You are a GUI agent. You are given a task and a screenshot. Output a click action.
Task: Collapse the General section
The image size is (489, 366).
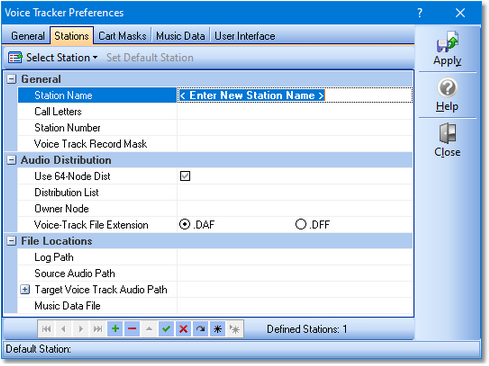tap(12, 79)
